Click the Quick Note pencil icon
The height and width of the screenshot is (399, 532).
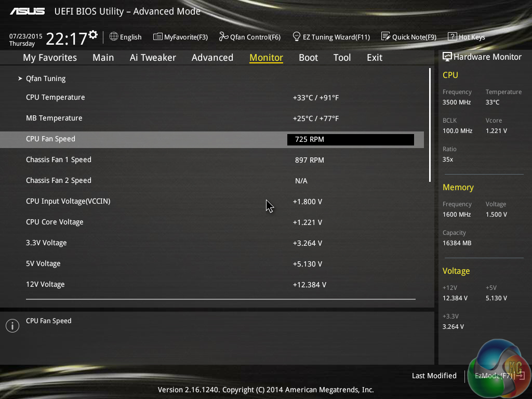coord(385,36)
